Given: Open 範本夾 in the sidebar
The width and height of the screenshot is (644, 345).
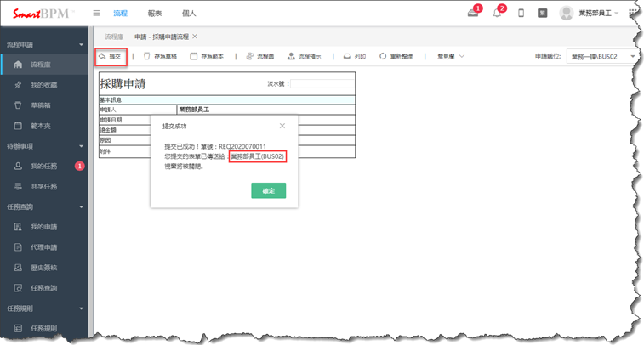Looking at the screenshot, I should (44, 126).
